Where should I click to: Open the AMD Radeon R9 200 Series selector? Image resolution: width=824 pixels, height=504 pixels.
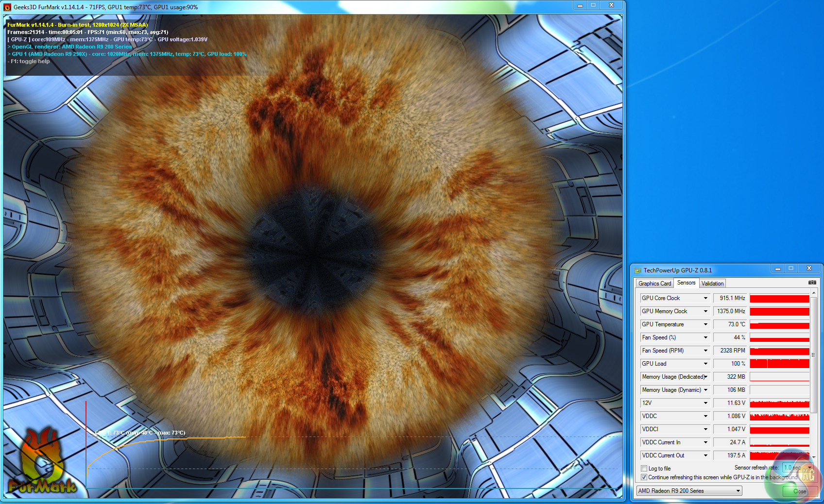point(689,491)
